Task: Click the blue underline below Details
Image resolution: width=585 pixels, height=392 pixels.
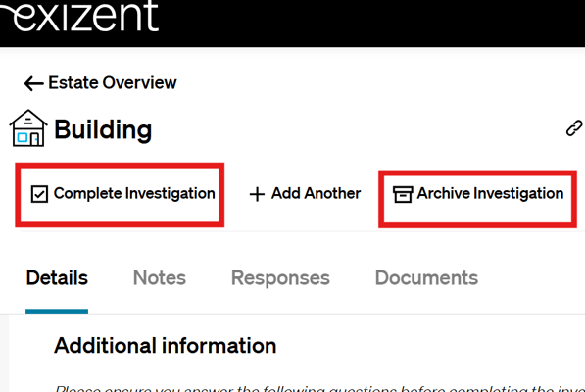Action: pyautogui.click(x=57, y=311)
